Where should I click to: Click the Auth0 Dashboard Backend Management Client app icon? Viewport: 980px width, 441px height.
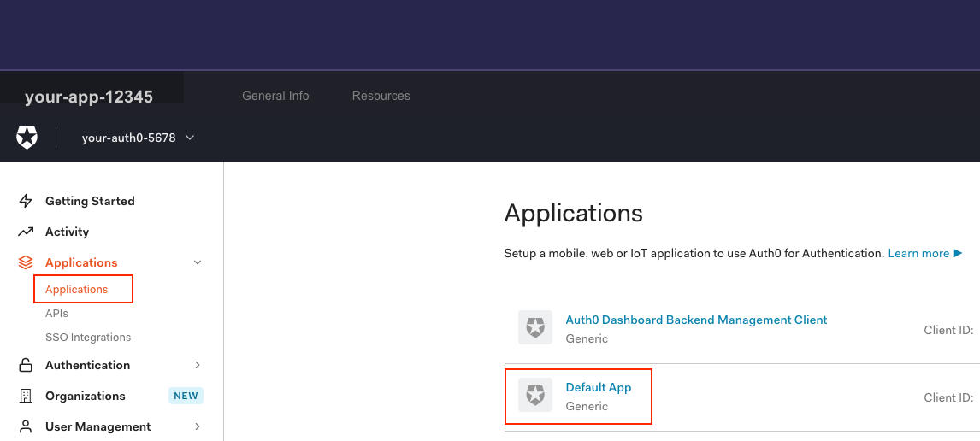tap(535, 327)
